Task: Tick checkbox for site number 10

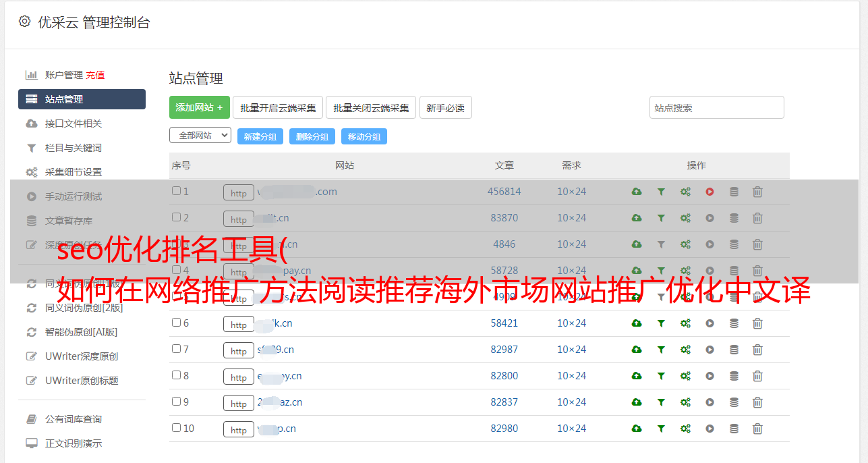Action: coord(176,428)
